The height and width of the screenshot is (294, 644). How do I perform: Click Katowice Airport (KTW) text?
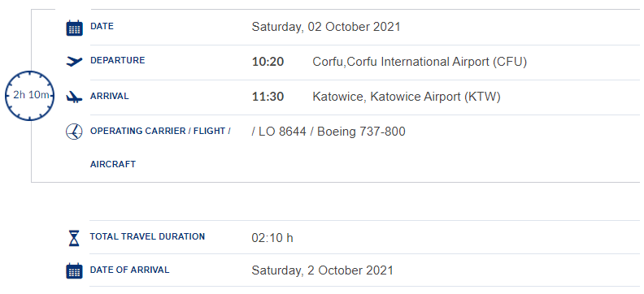[x=407, y=97]
